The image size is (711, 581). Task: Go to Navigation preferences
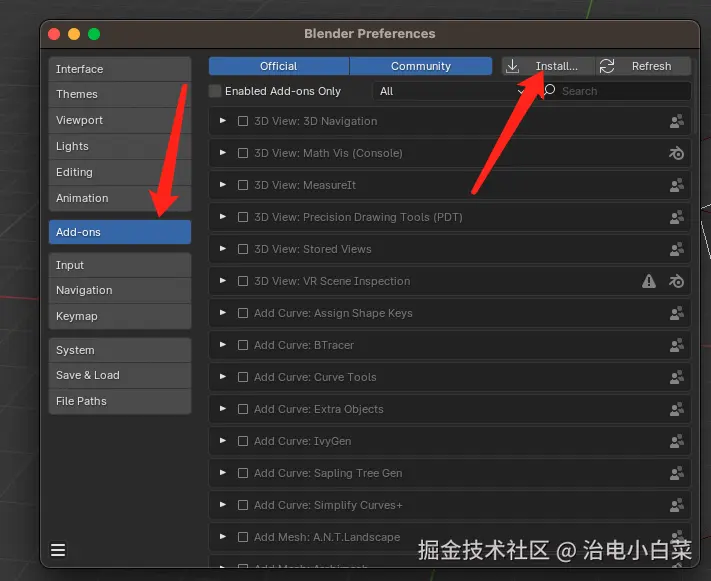coord(120,290)
